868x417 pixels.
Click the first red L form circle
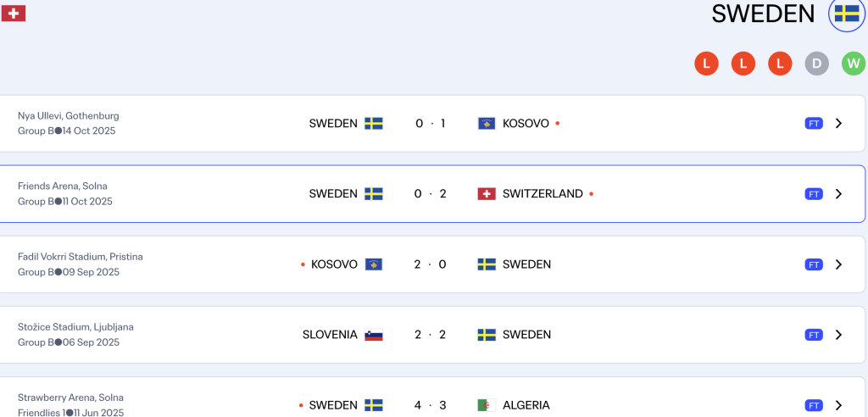[706, 64]
